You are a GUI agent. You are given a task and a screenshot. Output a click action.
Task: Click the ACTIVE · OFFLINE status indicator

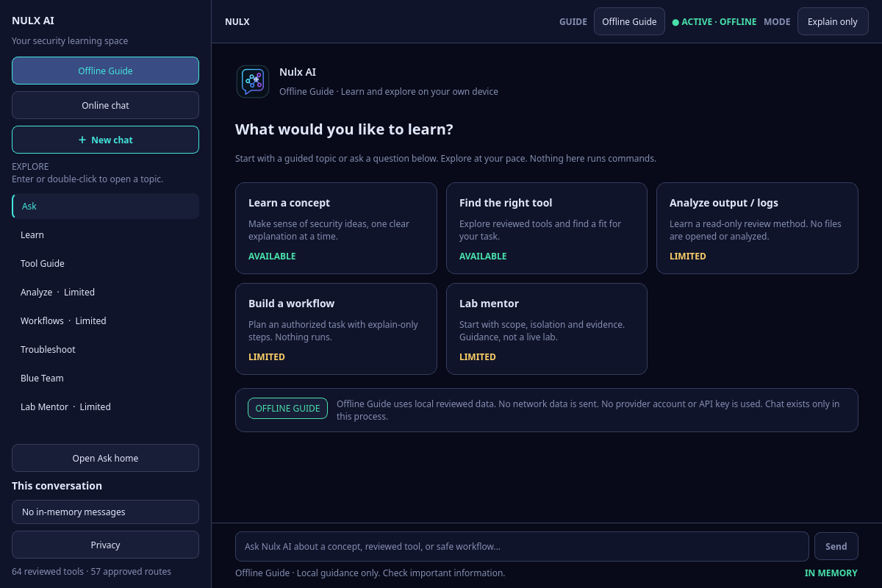(714, 22)
